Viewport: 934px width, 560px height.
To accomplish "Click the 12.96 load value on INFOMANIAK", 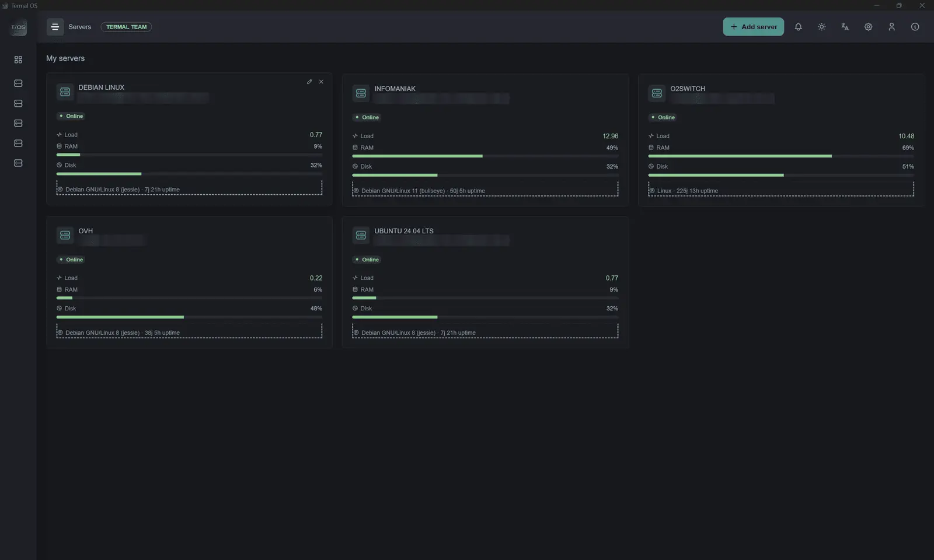I will [610, 136].
